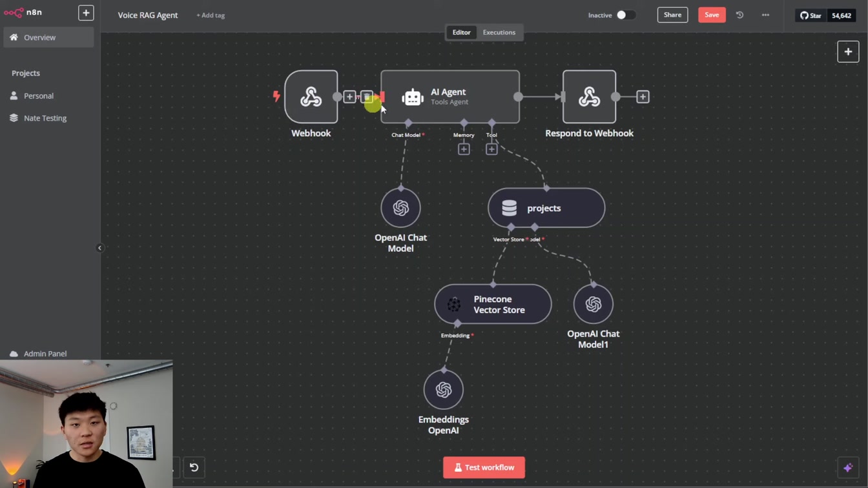Click the Webhook node output connector dot
Viewport: 868px width, 488px height.
(x=337, y=97)
